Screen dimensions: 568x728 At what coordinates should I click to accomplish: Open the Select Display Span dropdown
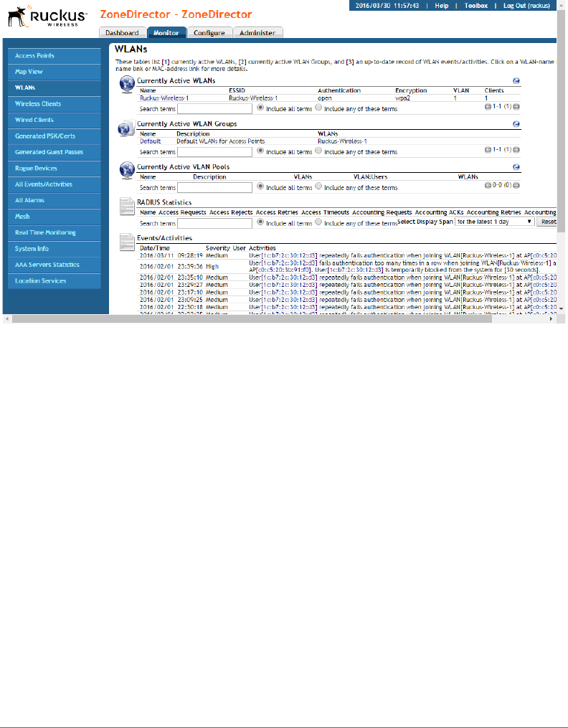click(495, 222)
